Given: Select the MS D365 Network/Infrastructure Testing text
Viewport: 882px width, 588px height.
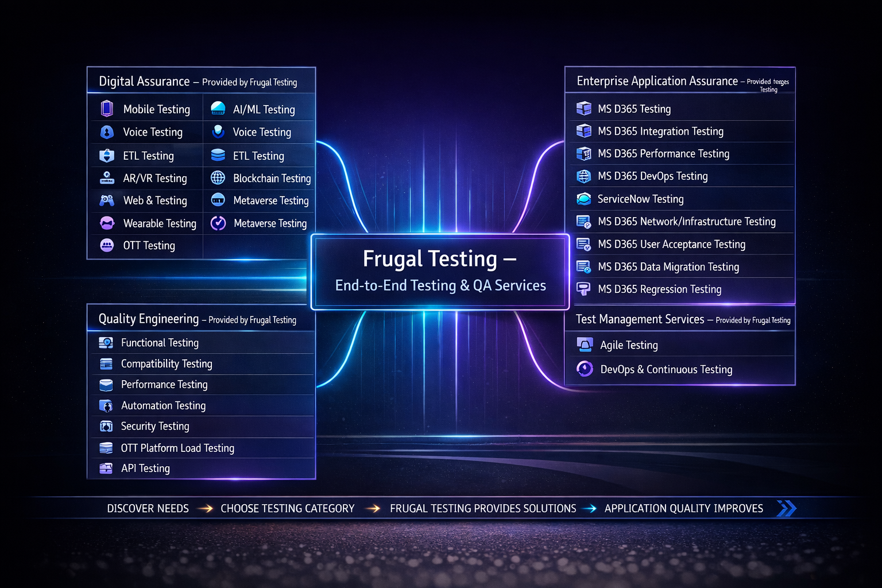Looking at the screenshot, I should coord(687,222).
